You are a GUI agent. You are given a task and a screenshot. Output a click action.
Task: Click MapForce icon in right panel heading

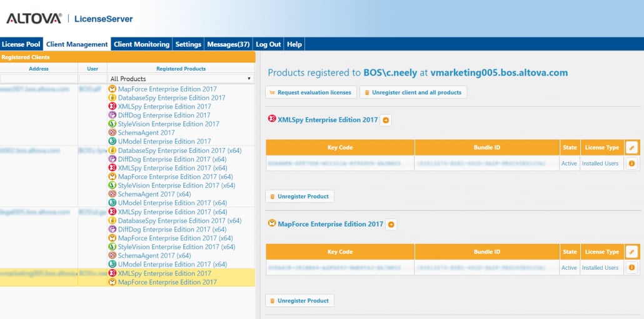(272, 223)
